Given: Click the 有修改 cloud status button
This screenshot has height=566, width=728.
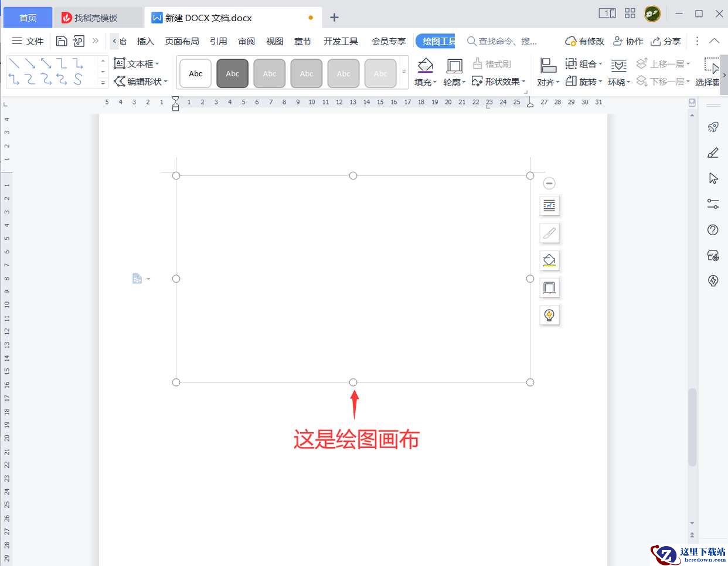Looking at the screenshot, I should pos(584,41).
